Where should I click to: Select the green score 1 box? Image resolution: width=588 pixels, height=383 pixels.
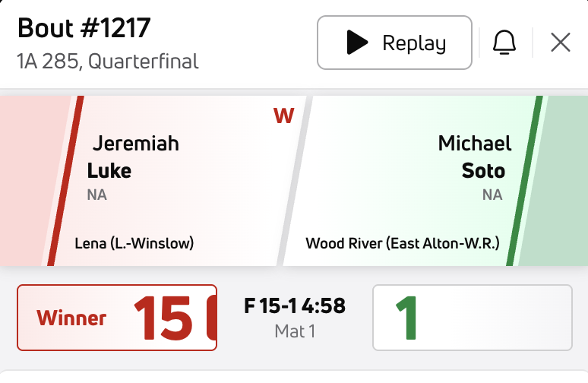(472, 318)
